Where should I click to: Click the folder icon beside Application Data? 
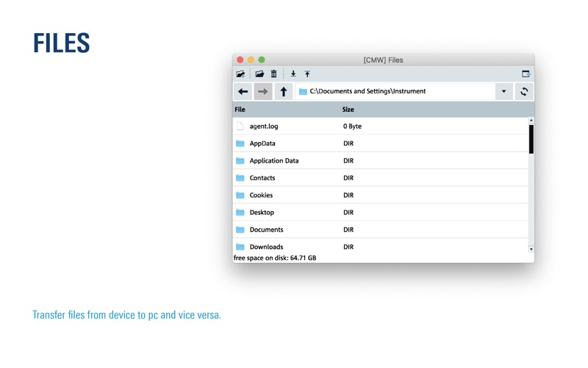click(x=240, y=160)
